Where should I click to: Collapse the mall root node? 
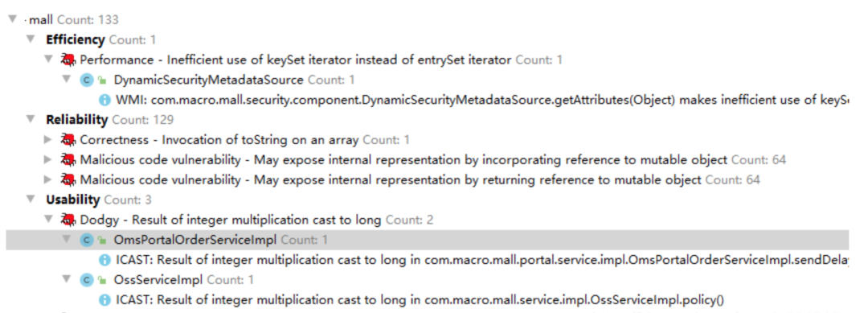coord(13,20)
